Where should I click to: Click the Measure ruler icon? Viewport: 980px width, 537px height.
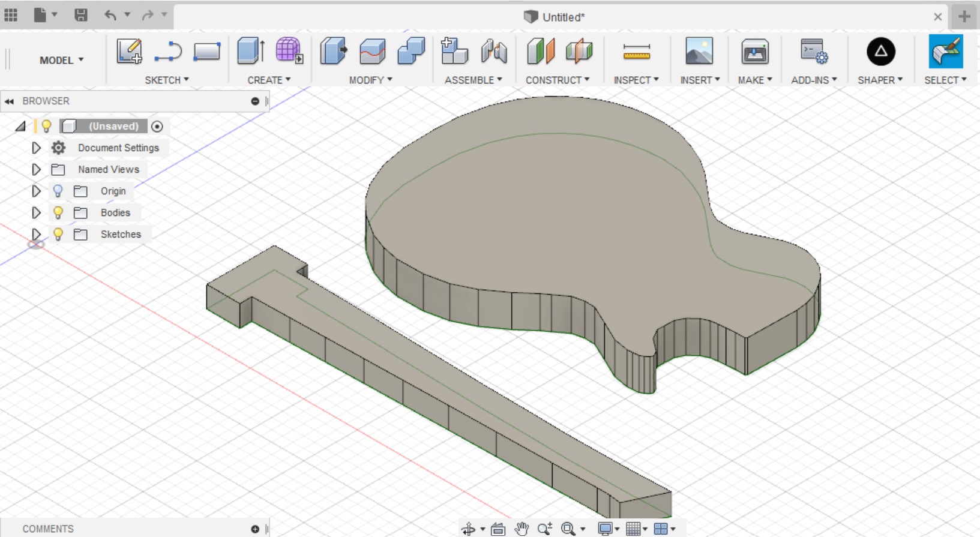coord(636,52)
